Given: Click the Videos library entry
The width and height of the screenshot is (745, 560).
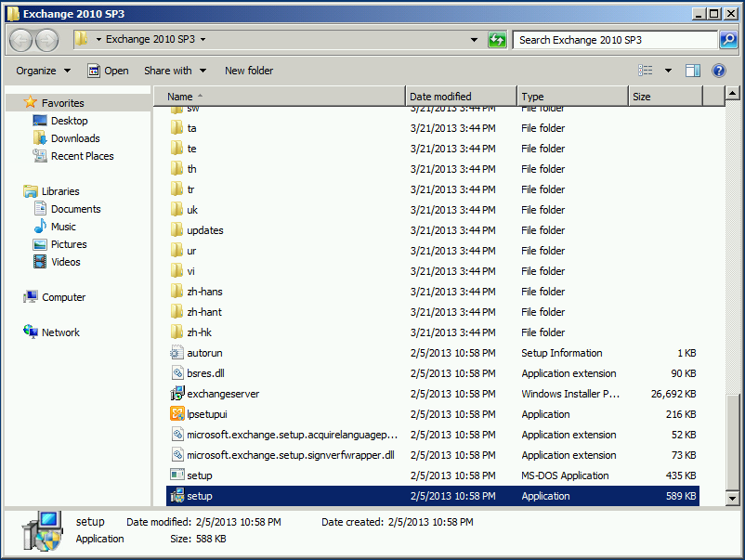Looking at the screenshot, I should tap(64, 262).
